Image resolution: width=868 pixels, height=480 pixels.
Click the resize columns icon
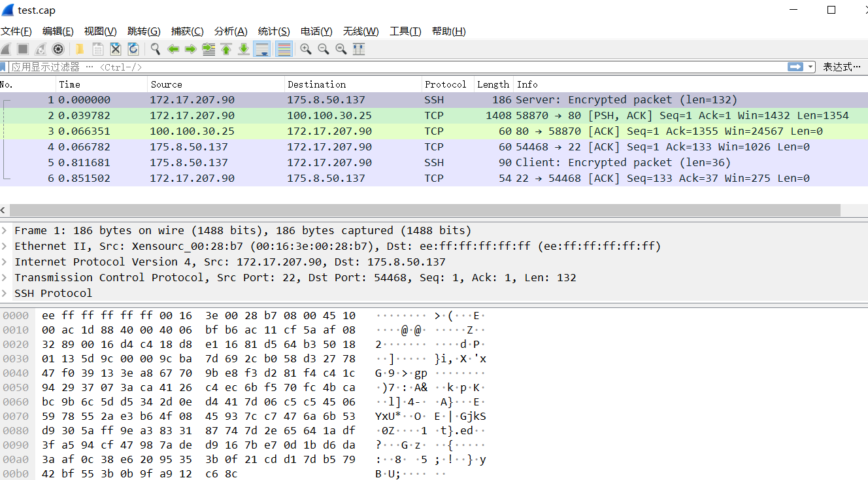(359, 49)
